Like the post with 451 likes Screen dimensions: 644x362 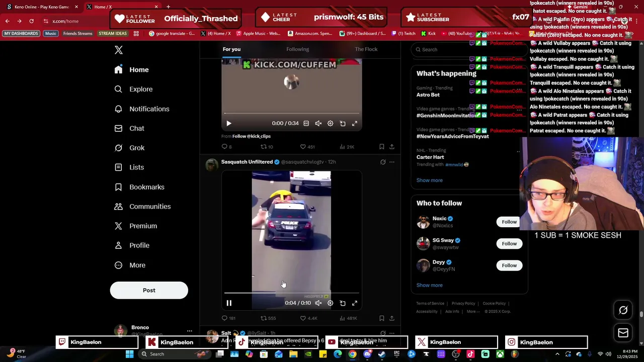[x=307, y=147]
